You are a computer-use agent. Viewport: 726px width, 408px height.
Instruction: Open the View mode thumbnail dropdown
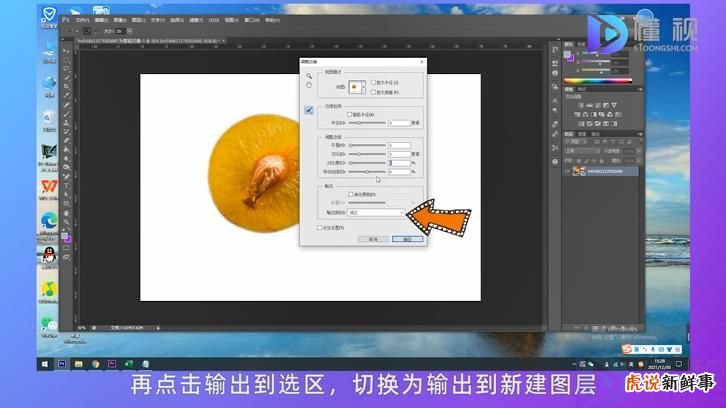[x=357, y=87]
